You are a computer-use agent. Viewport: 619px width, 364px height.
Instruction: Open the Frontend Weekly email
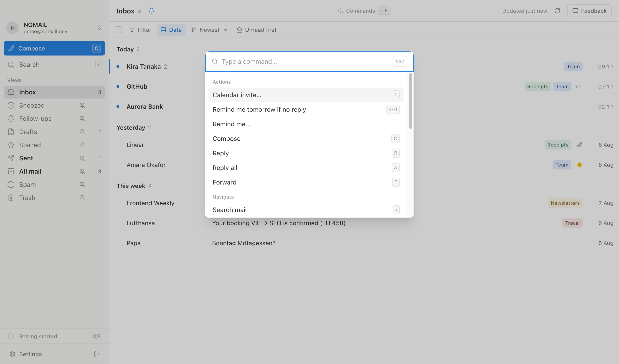(364, 203)
